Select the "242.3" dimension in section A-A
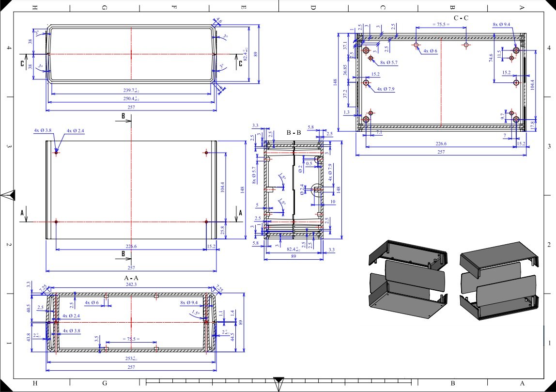The width and height of the screenshot is (556, 392). pyautogui.click(x=131, y=286)
